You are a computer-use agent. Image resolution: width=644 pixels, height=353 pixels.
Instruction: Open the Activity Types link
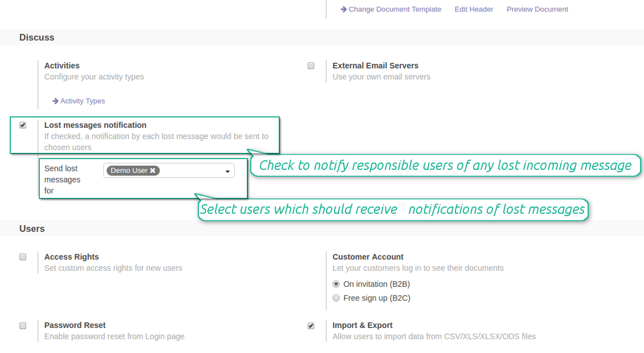point(83,101)
